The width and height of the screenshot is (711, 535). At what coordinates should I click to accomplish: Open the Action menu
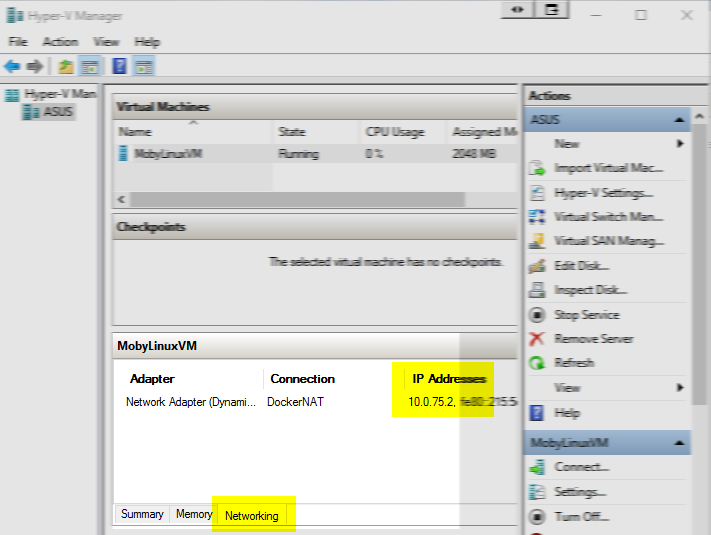click(60, 42)
